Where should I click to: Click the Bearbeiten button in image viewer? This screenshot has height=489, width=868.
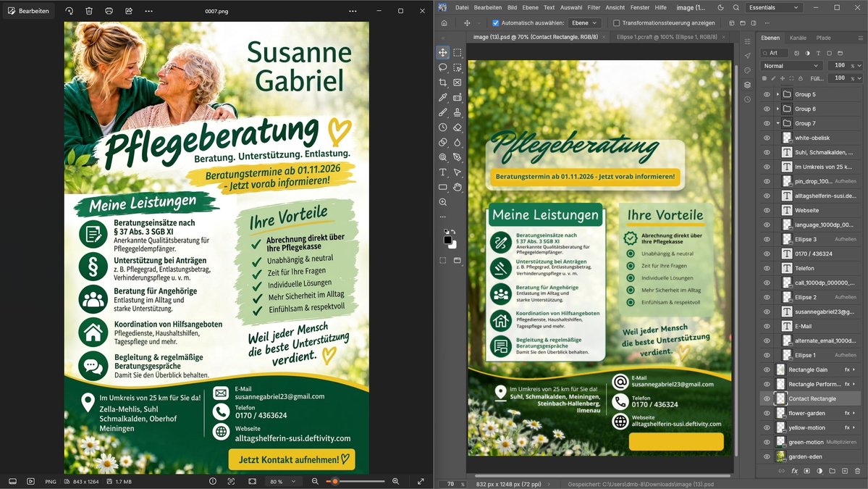(x=29, y=11)
